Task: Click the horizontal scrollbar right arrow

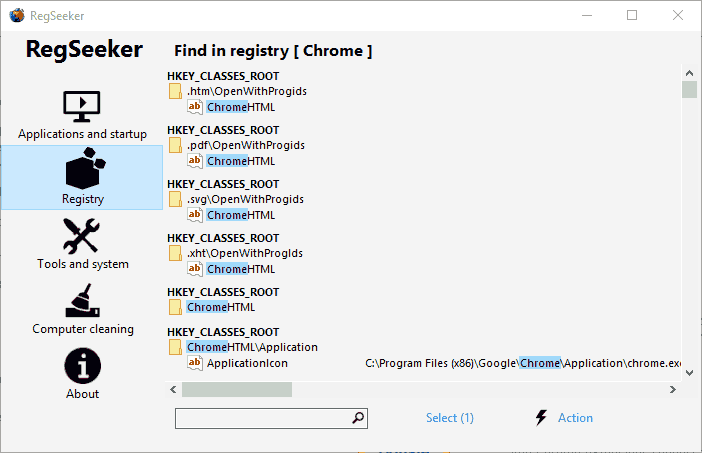Action: [672, 389]
